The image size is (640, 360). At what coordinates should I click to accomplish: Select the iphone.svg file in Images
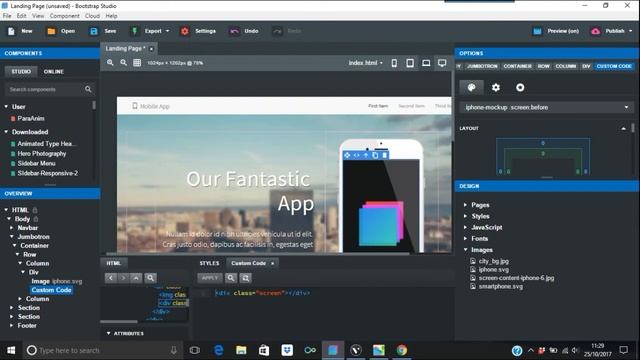click(493, 269)
